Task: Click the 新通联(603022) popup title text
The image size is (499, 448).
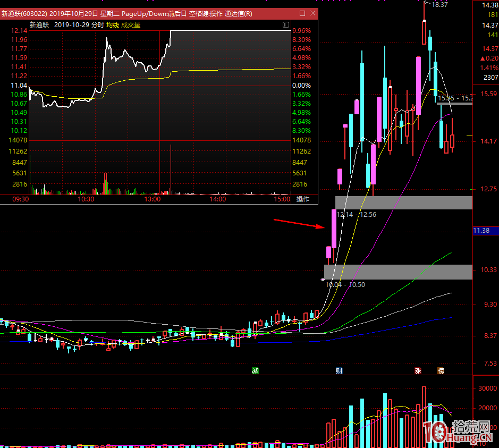Action: tap(24, 14)
